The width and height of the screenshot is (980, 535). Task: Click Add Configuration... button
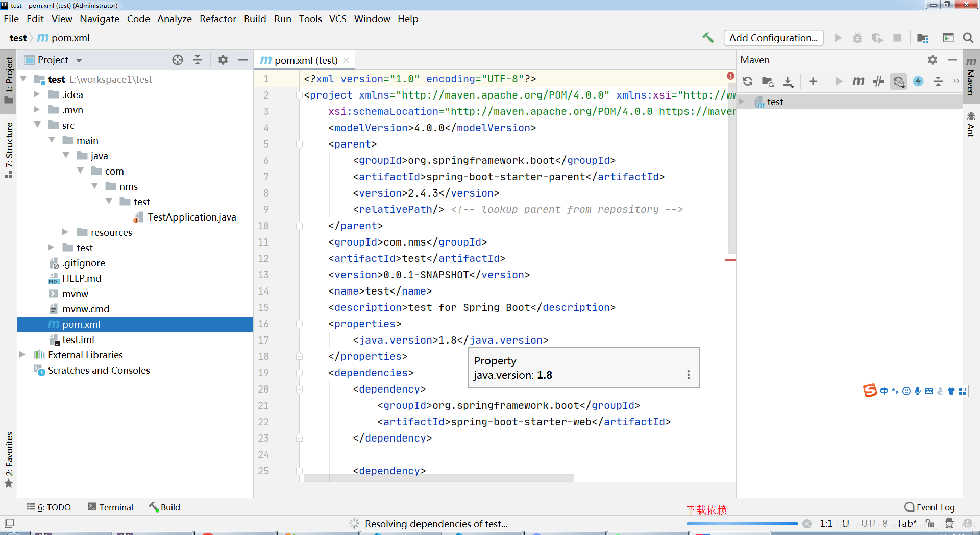tap(773, 38)
